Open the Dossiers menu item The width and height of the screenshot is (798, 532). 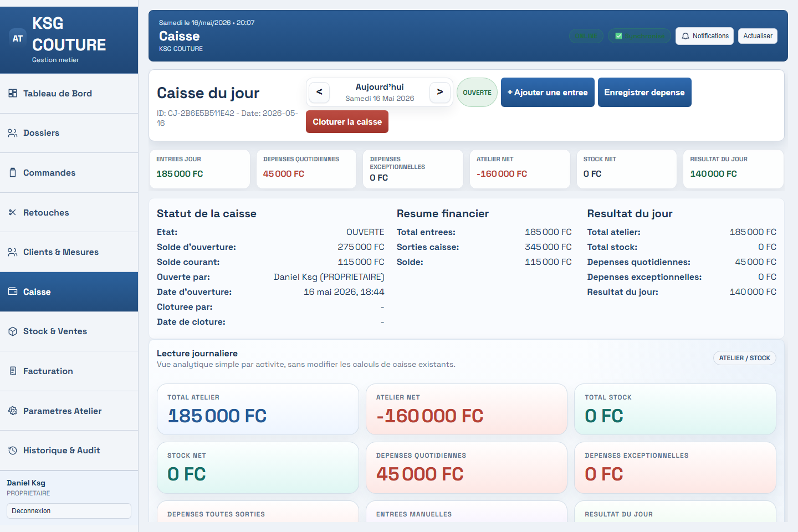click(x=69, y=133)
